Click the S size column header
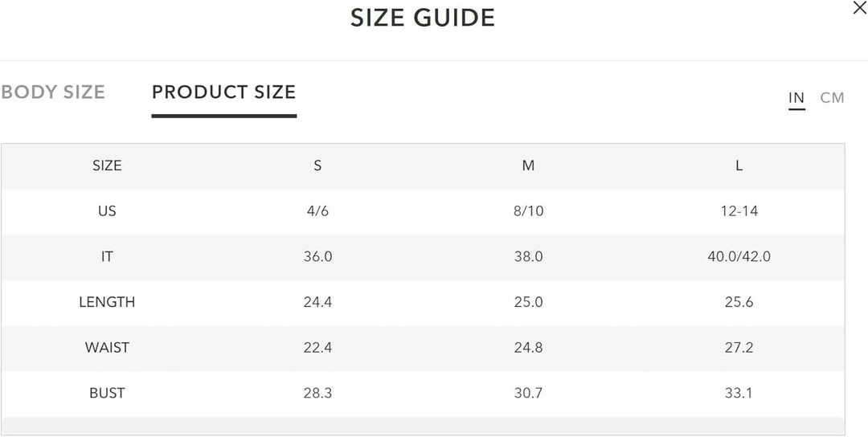 coord(317,165)
